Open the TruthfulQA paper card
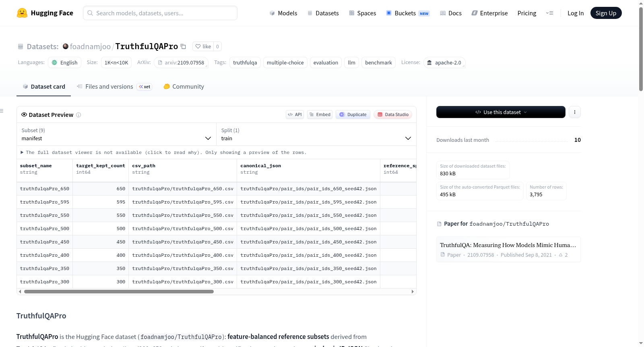Screen dimensions: 644x347 pyautogui.click(x=508, y=249)
